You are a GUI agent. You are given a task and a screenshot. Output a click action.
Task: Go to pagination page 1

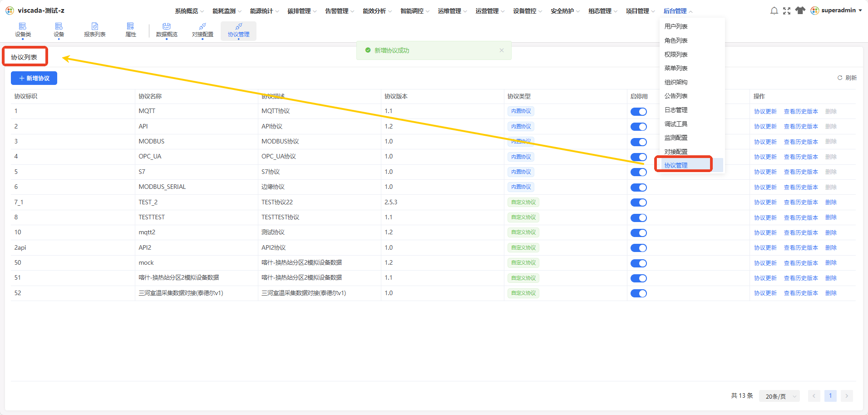(830, 396)
